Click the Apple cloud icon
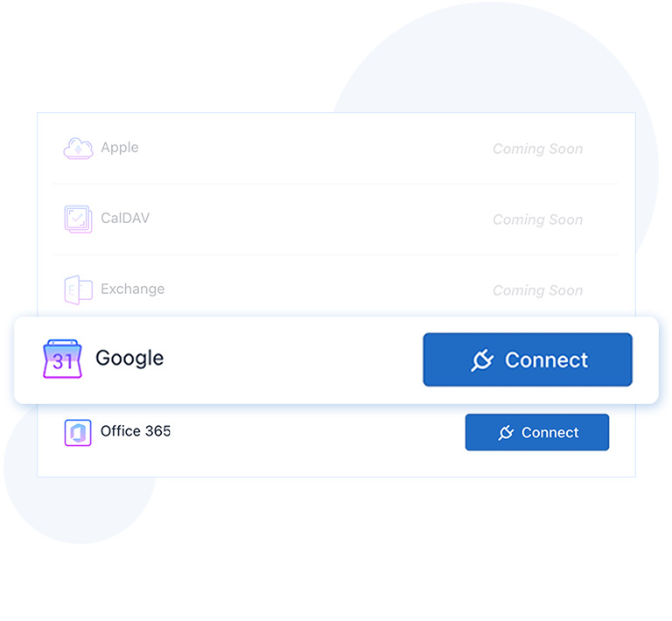The width and height of the screenshot is (672, 621). [78, 148]
